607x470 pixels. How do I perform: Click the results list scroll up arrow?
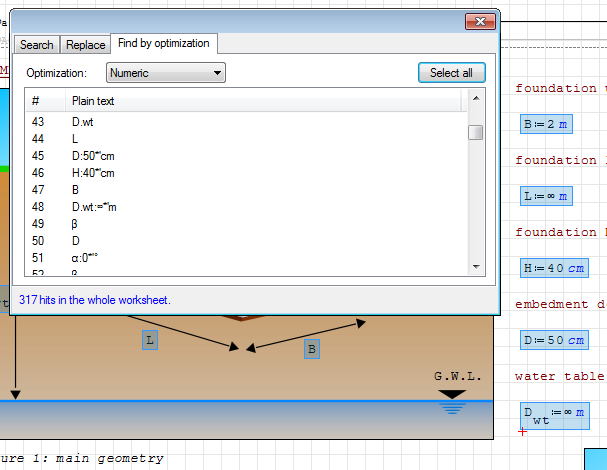coord(476,98)
